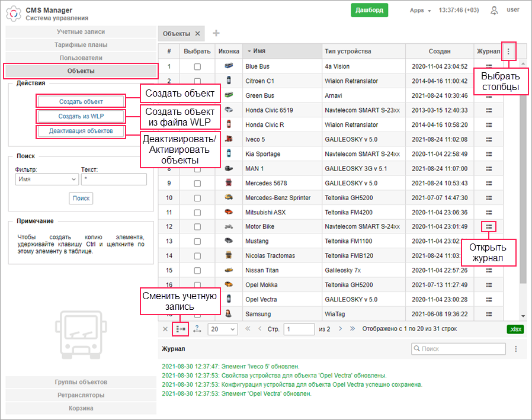Add a new tab with plus

tap(216, 33)
